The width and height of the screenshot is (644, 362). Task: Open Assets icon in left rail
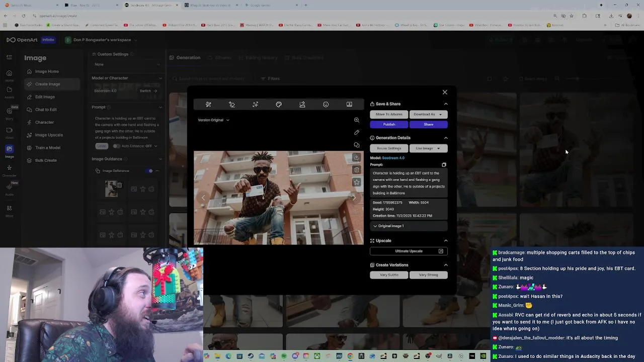pos(9,93)
